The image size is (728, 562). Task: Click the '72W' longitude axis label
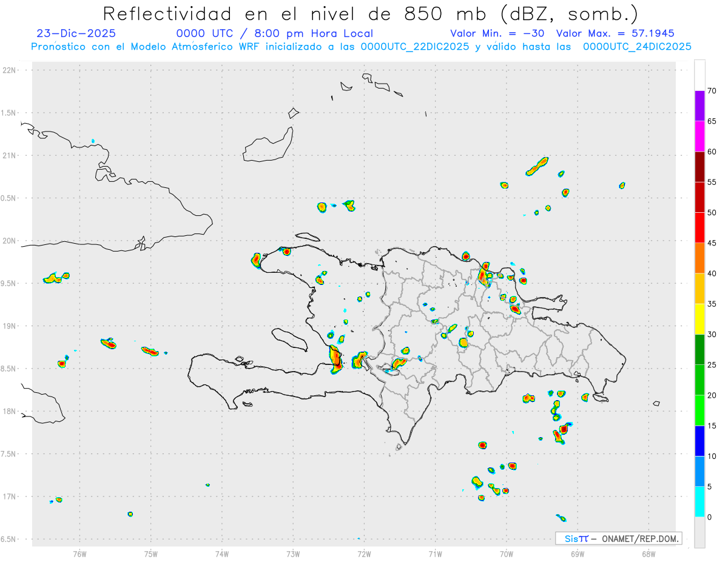(x=364, y=554)
